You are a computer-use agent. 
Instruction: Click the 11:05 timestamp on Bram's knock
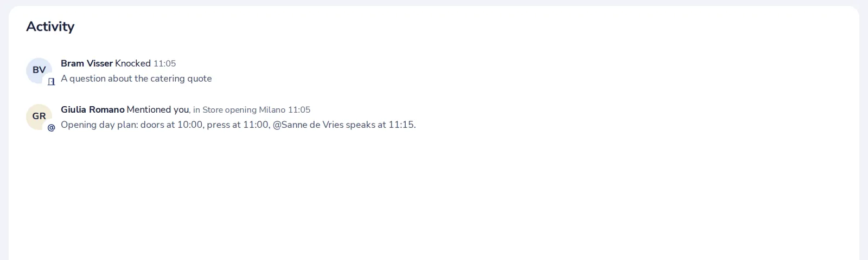click(165, 64)
